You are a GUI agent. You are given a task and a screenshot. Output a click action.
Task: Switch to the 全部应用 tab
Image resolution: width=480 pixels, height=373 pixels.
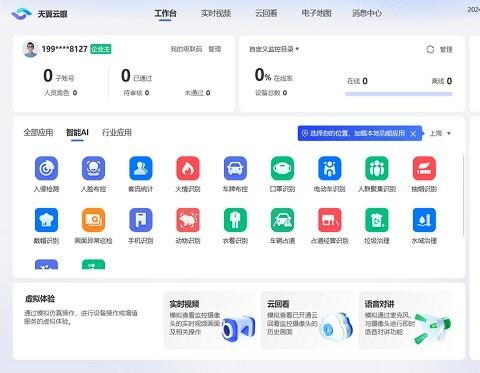38,132
